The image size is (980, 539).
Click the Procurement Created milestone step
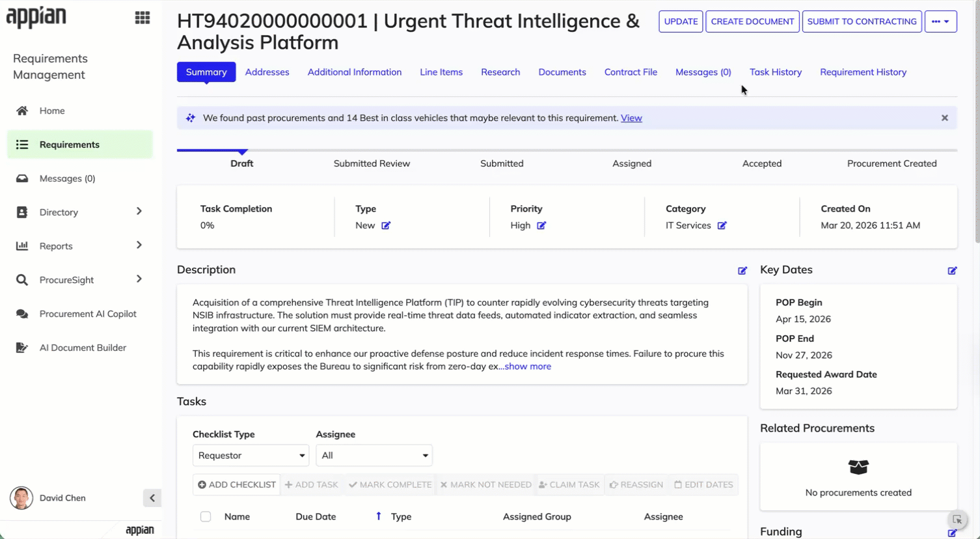[x=892, y=163]
